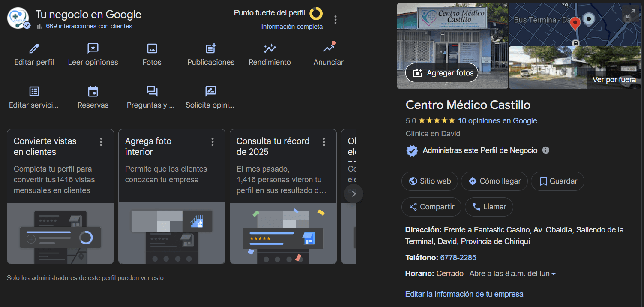
Task: Click the phone number 6778-2285
Action: pyautogui.click(x=458, y=258)
